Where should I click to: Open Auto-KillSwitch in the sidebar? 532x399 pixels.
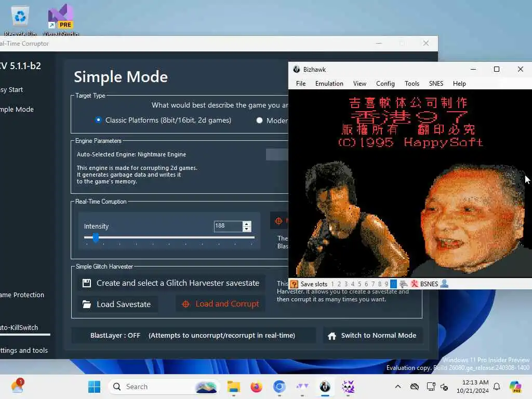click(19, 327)
